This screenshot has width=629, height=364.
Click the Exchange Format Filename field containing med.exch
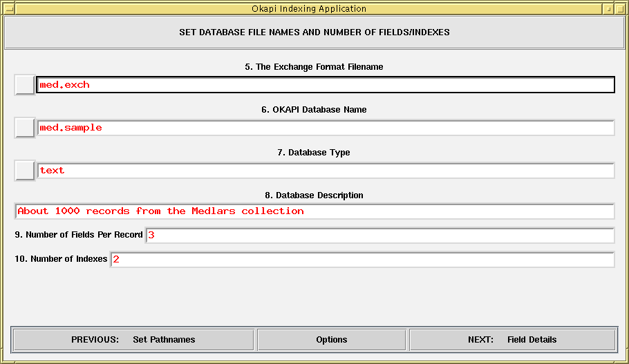[x=326, y=84]
